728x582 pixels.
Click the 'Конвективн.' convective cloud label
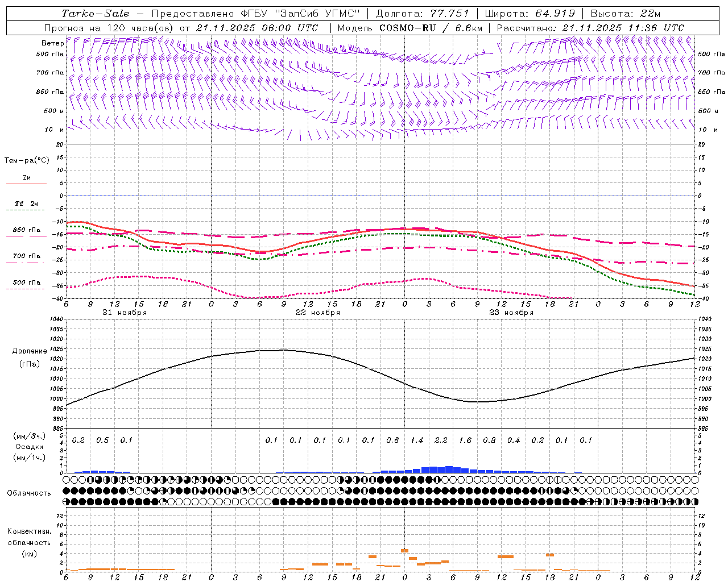29,531
